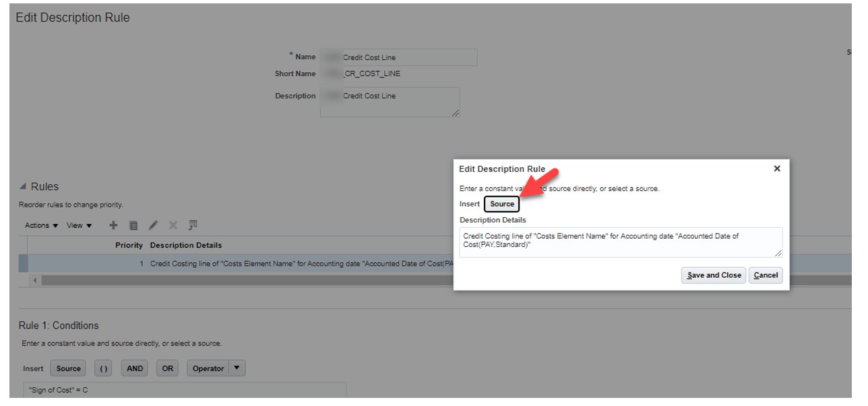Open the View dropdown menu

pyautogui.click(x=80, y=225)
